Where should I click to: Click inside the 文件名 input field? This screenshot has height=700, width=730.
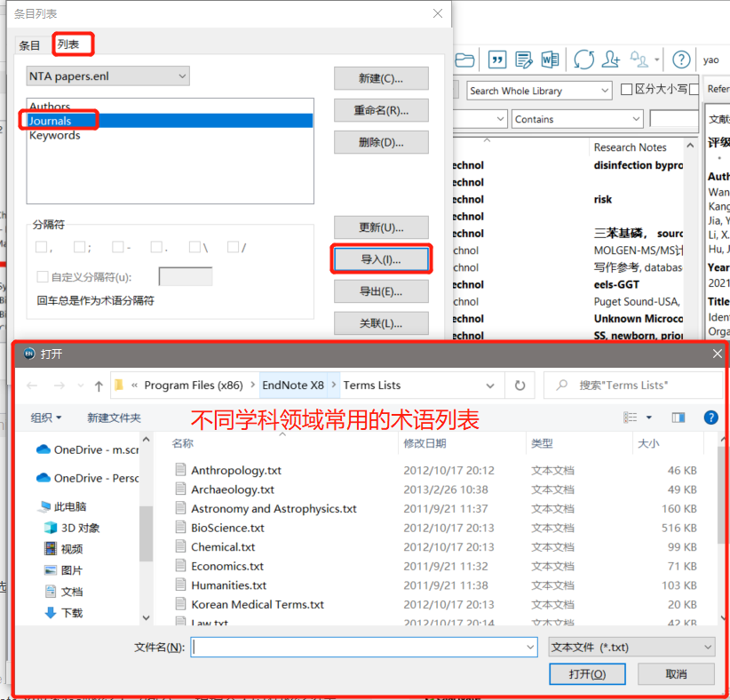(x=355, y=647)
